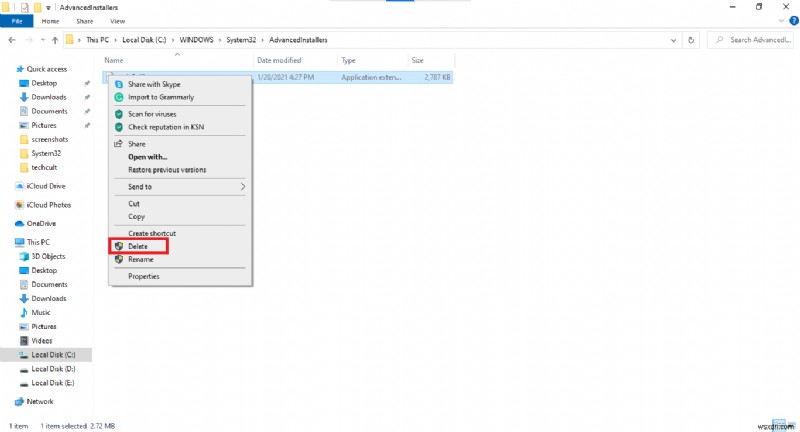
Task: Open the Quick Access Toolbar dropdown arrow
Action: pyautogui.click(x=48, y=8)
